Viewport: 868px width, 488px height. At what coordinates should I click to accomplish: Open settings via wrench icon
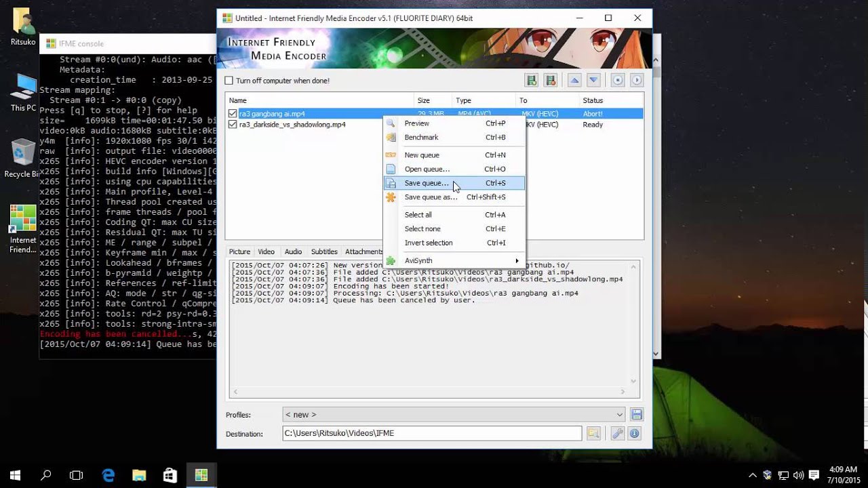[x=618, y=433]
